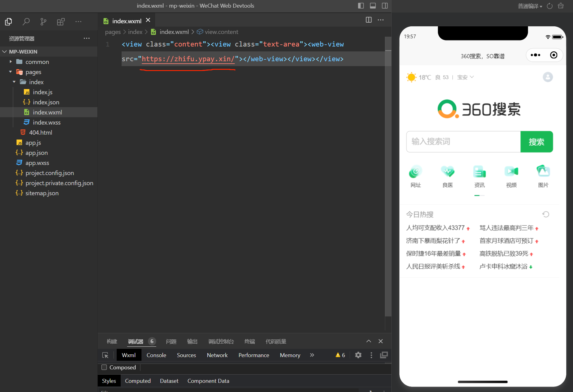The image size is (573, 392).
Task: Open the 普通编译 compile mode dropdown
Action: click(x=530, y=6)
